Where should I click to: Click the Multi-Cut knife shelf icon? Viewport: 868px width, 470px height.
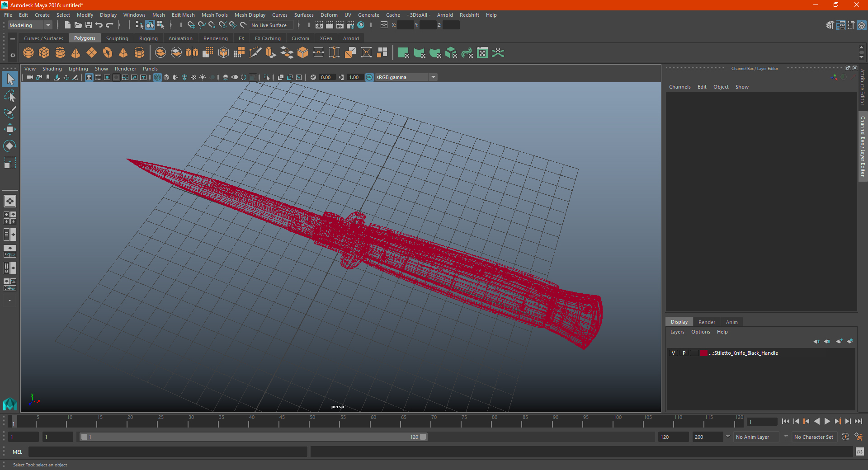(255, 53)
